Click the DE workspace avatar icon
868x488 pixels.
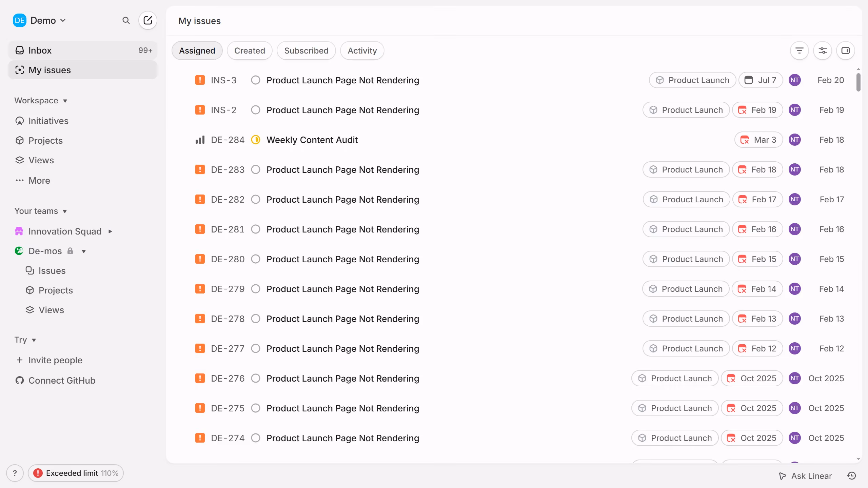pyautogui.click(x=20, y=20)
